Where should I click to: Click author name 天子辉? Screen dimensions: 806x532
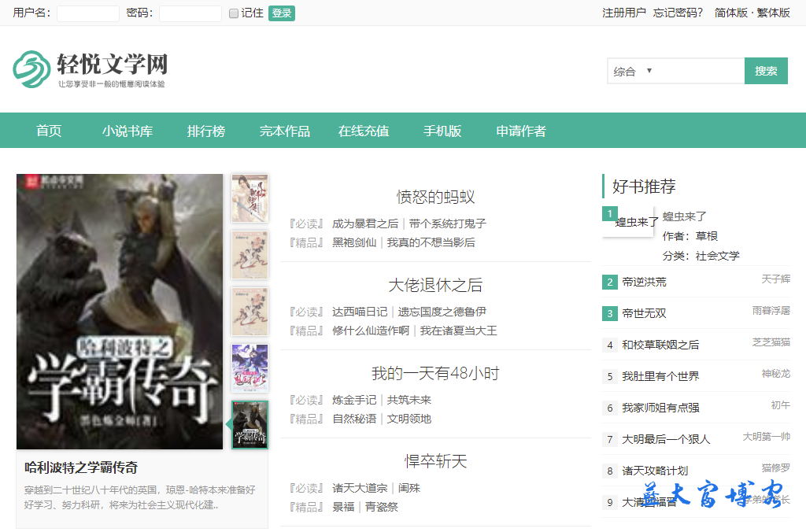[x=775, y=279]
